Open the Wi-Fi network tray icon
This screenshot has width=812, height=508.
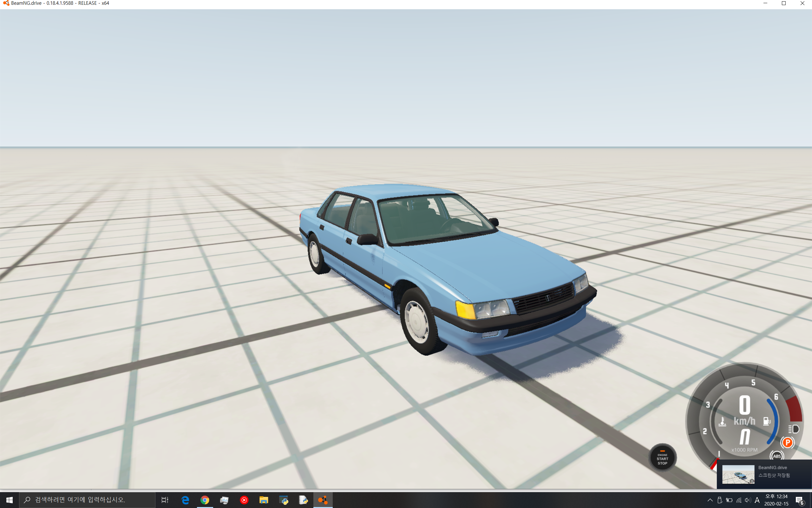[x=738, y=500]
